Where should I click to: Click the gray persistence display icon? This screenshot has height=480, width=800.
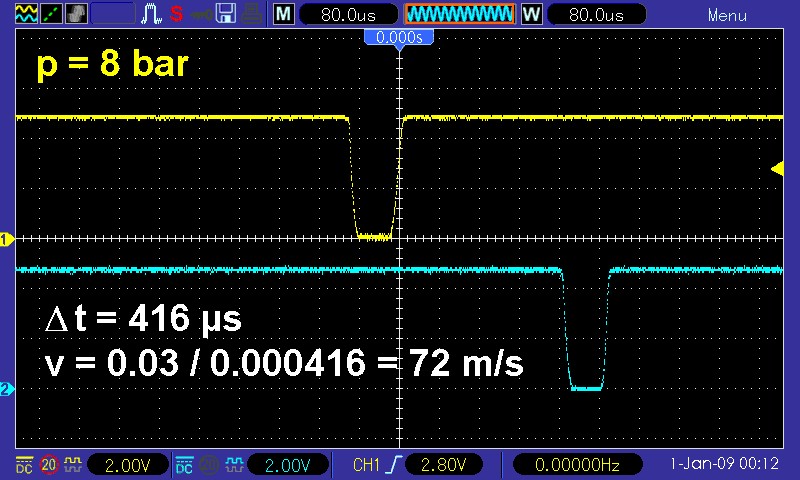pos(76,15)
